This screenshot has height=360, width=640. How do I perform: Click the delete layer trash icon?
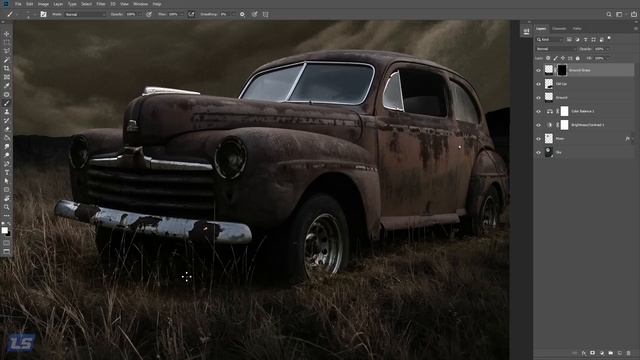point(629,353)
